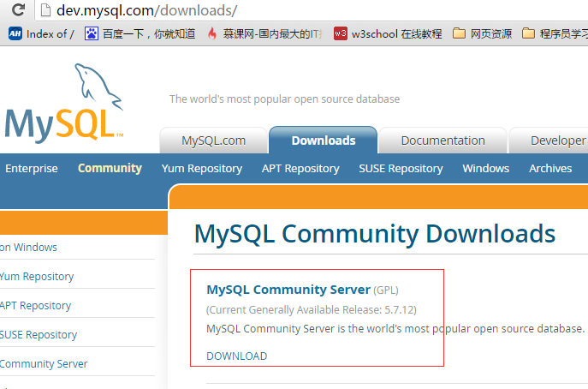Click the page icon in the address bar
The image size is (588, 389).
pos(45,9)
